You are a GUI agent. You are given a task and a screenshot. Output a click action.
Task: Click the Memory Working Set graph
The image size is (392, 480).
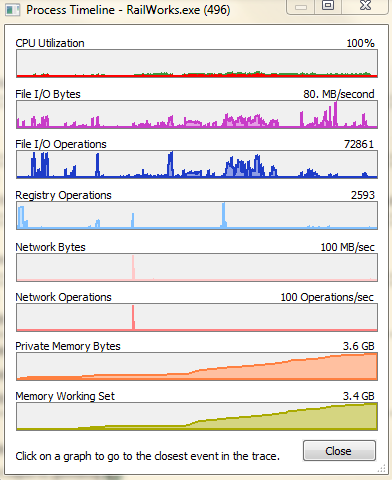[x=197, y=416]
